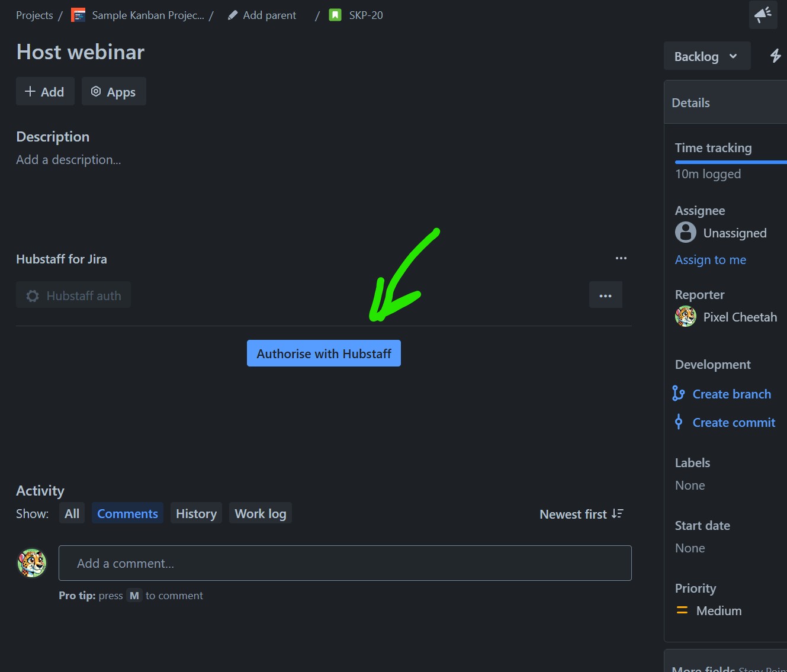The image size is (787, 672).
Task: Click Add parent in breadcrumb
Action: click(269, 15)
